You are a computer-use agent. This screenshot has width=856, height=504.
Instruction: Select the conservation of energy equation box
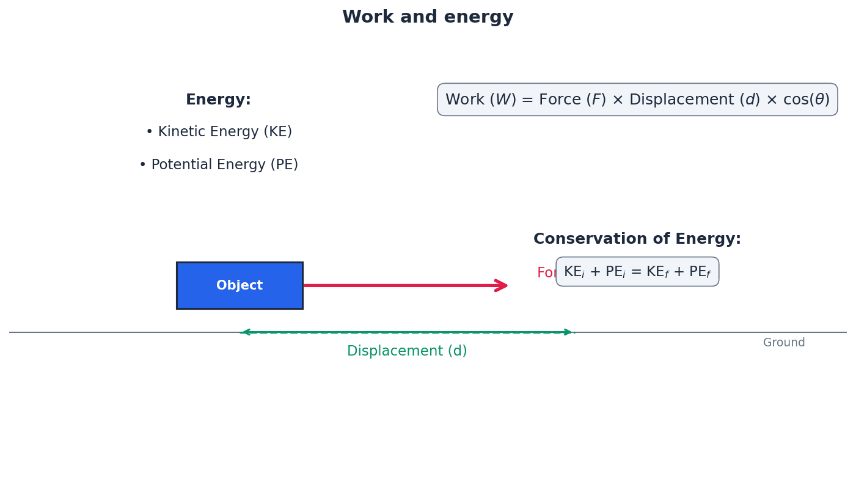click(x=637, y=271)
